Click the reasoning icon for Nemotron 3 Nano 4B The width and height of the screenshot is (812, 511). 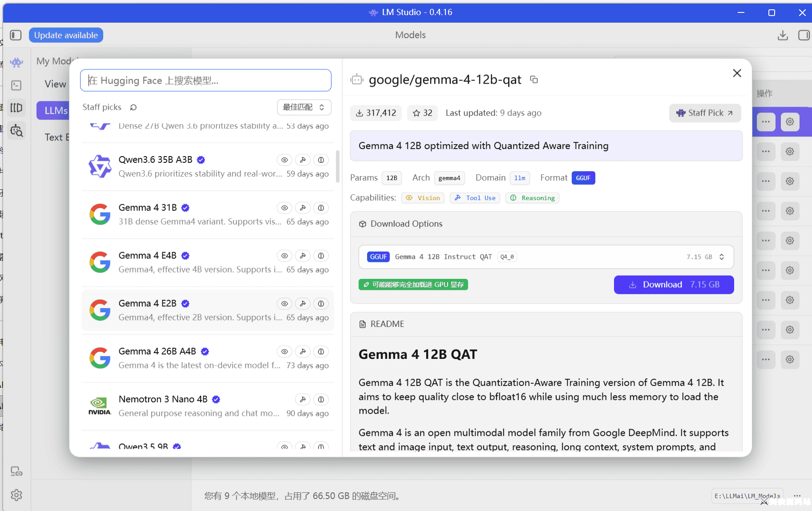point(321,399)
